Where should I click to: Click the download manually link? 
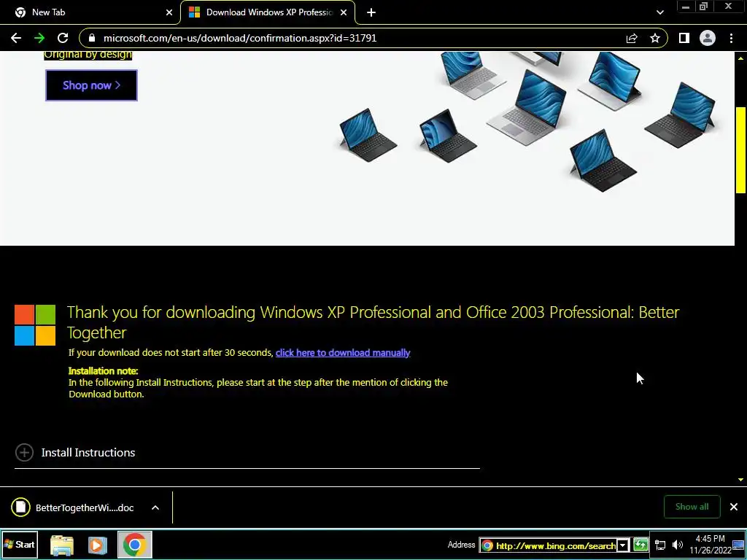(x=343, y=353)
